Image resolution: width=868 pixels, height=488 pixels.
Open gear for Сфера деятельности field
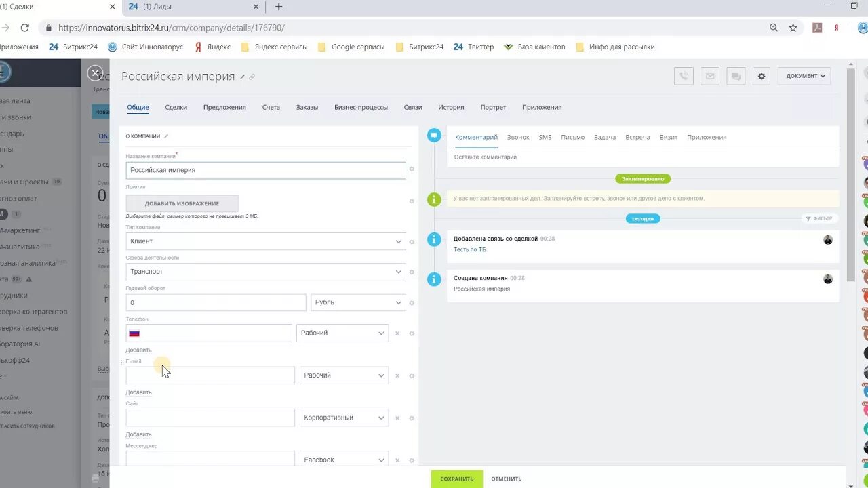pyautogui.click(x=412, y=272)
